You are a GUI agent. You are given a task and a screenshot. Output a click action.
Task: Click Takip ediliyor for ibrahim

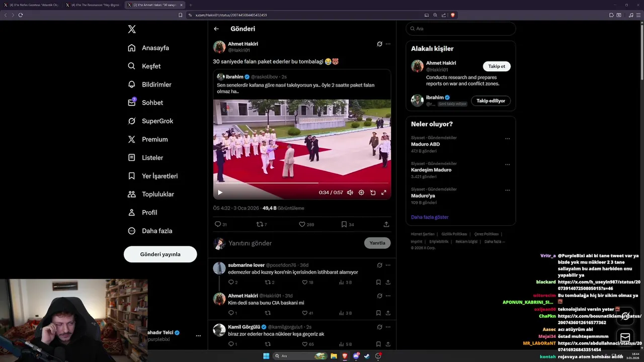(491, 101)
